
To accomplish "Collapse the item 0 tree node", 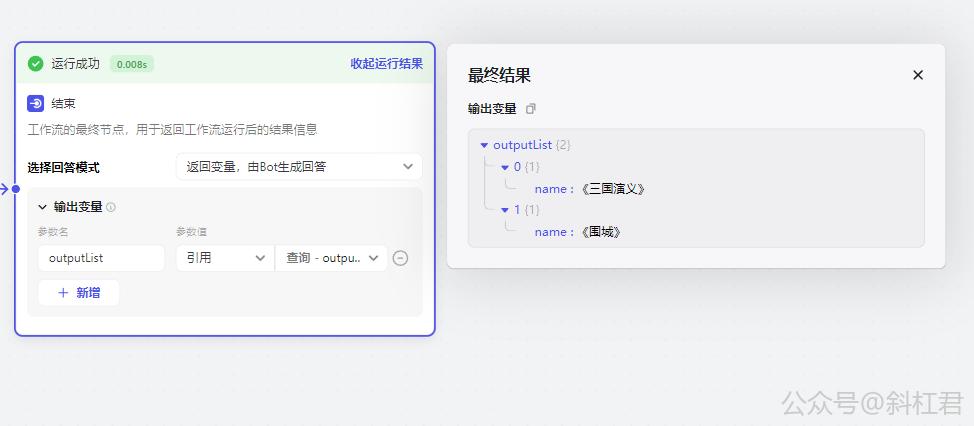I will (505, 167).
